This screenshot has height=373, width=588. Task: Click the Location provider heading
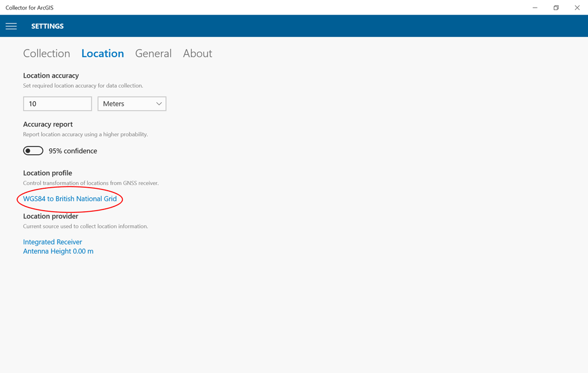[x=51, y=216]
